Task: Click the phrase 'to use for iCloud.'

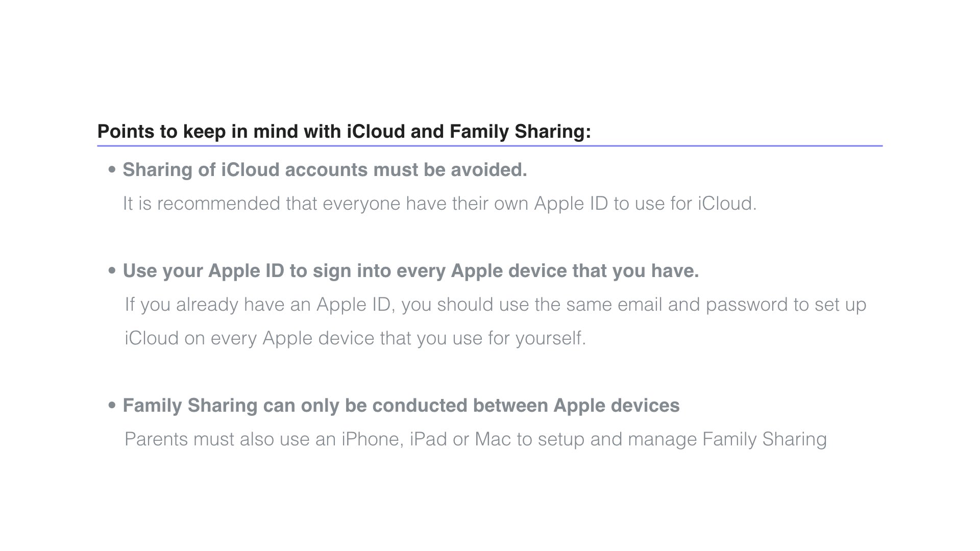Action: pyautogui.click(x=685, y=204)
